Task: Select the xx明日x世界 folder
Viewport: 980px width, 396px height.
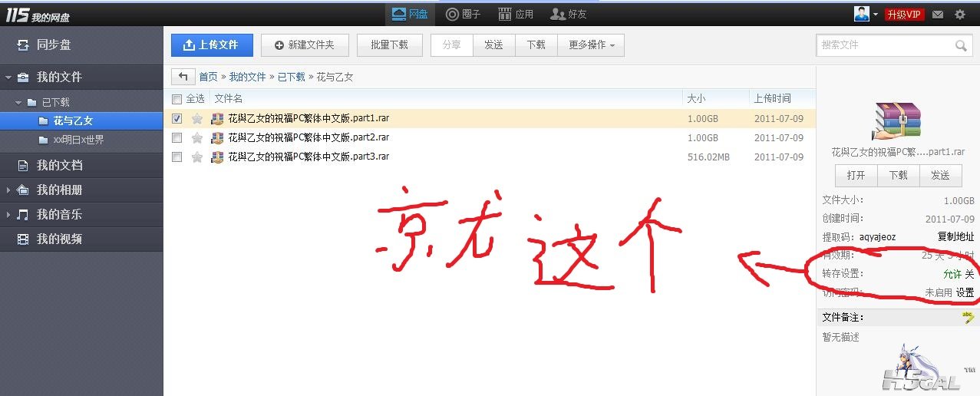Action: [x=78, y=140]
